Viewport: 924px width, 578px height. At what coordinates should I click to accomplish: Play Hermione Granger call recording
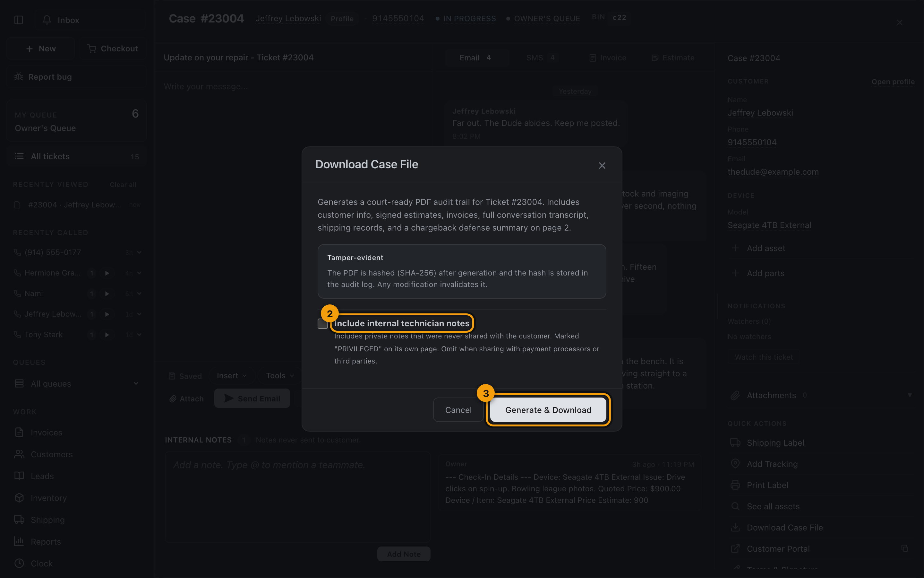click(x=107, y=273)
